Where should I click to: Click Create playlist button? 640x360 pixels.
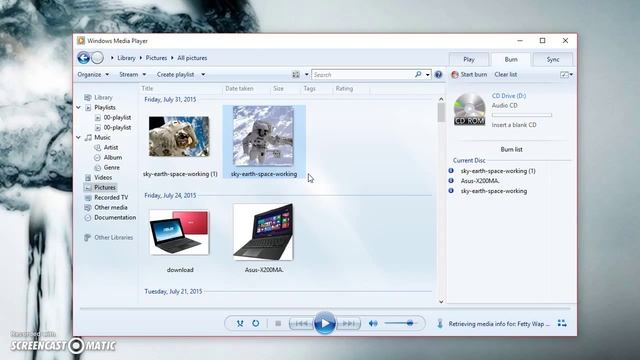pyautogui.click(x=176, y=75)
